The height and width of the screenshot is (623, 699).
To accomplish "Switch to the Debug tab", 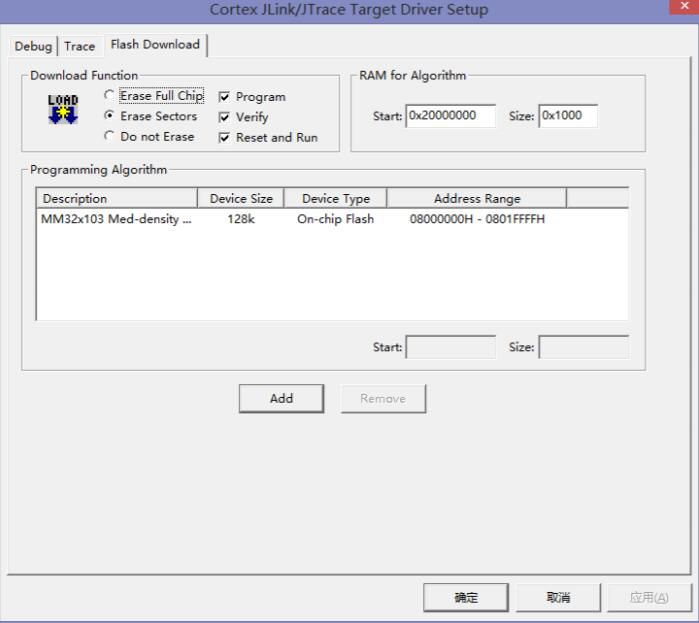I will click(34, 46).
